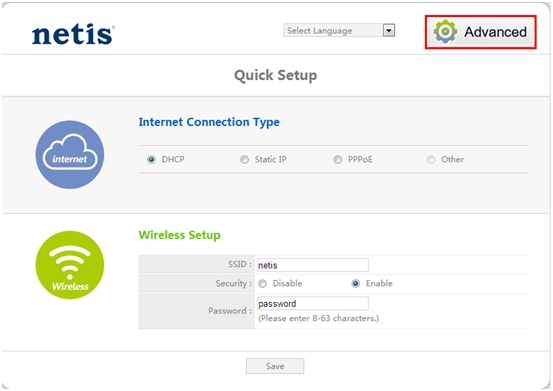Open the Select Language combo box

[x=339, y=31]
